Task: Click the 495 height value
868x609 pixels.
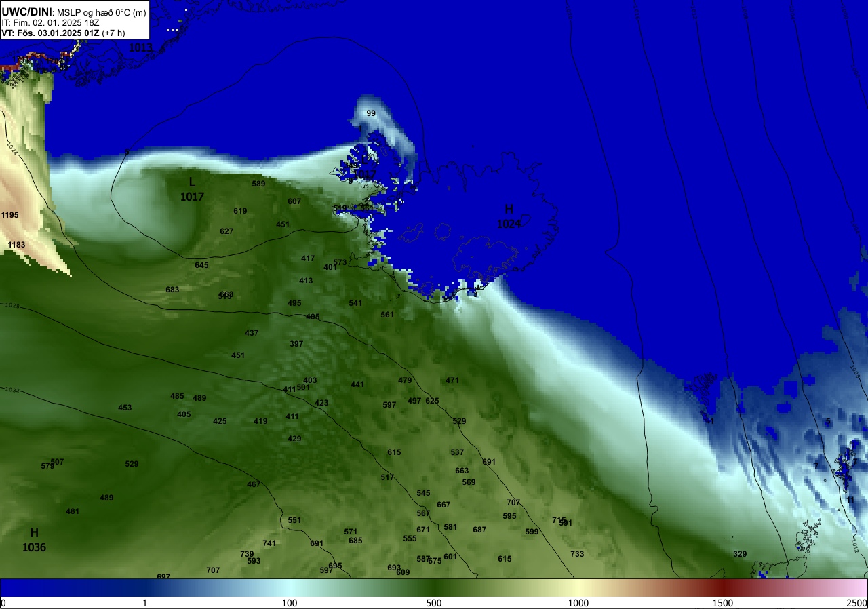Action: [x=294, y=303]
